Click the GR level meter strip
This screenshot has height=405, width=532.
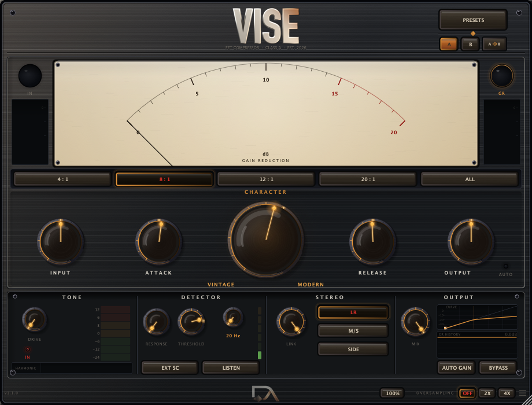click(501, 132)
